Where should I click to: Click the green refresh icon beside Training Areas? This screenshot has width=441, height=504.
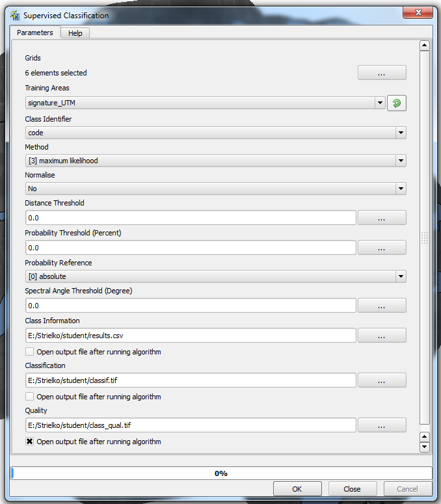tap(397, 103)
